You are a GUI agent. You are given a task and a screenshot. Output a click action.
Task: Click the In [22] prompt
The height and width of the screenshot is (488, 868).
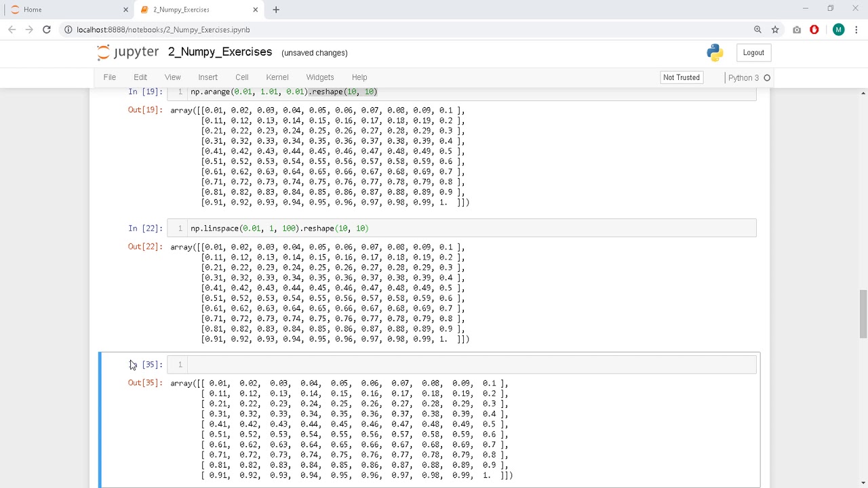(145, 228)
